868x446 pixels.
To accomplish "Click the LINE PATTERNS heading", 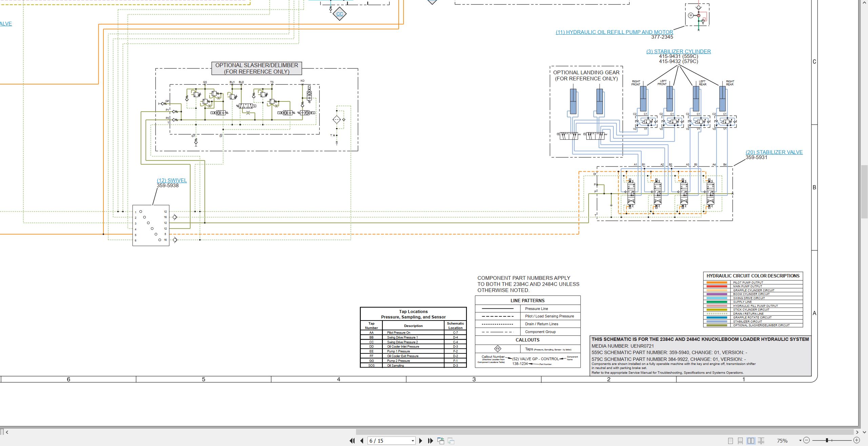I will pyautogui.click(x=528, y=300).
